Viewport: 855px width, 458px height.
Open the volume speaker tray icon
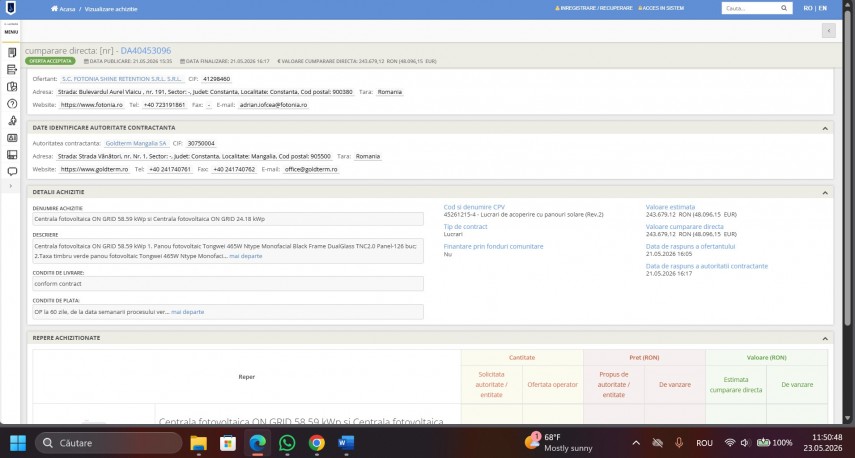[x=745, y=443]
